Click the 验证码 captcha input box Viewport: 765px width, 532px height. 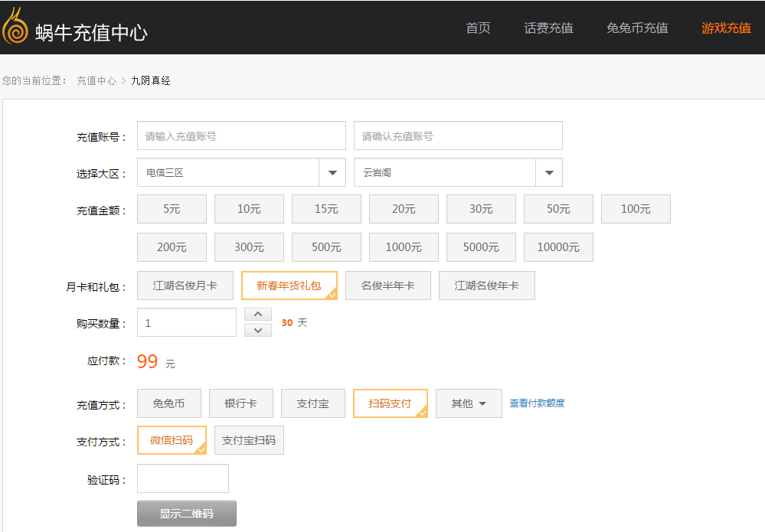point(183,478)
